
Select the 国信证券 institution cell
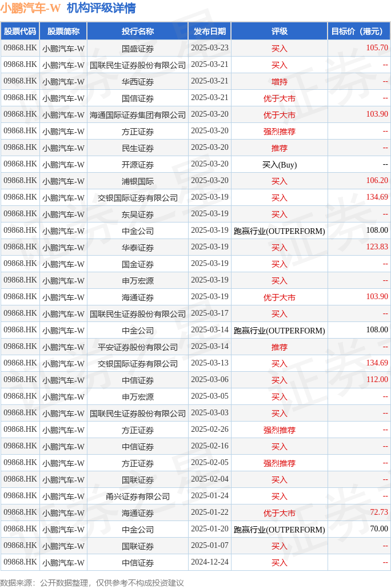[x=138, y=98]
